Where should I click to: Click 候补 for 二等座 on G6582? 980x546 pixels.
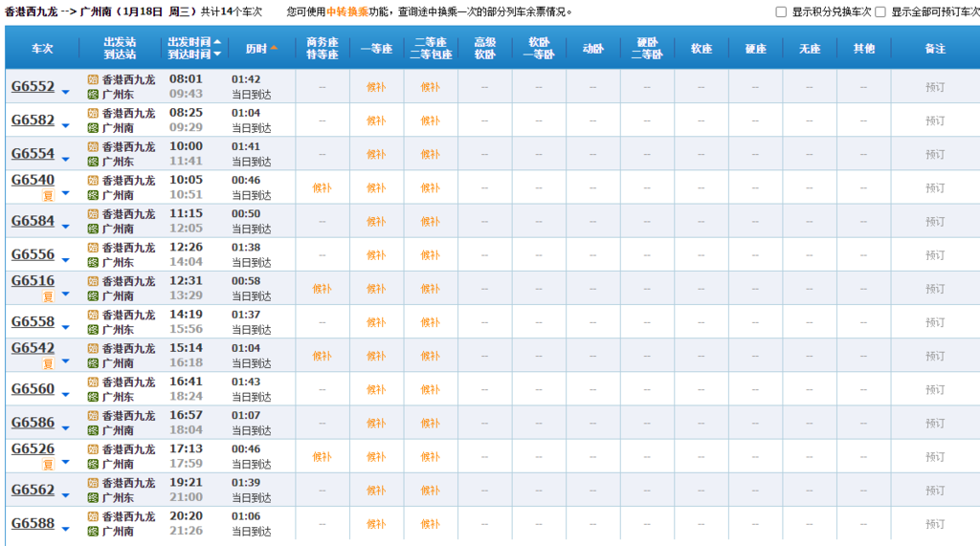click(x=430, y=120)
